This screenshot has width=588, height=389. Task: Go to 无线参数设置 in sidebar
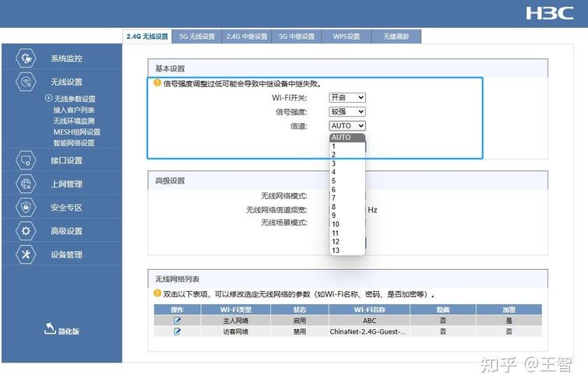point(75,99)
